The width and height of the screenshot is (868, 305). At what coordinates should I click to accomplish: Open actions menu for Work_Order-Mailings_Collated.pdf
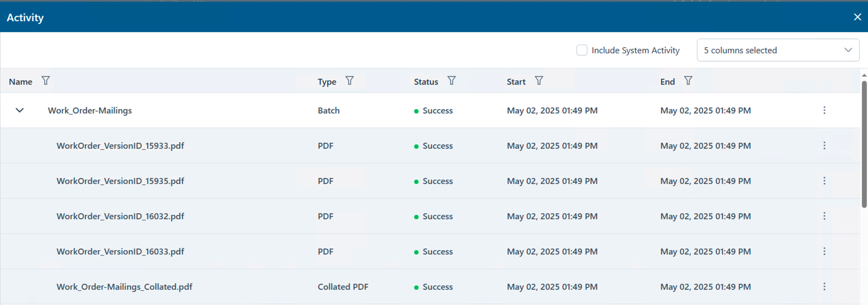point(824,287)
